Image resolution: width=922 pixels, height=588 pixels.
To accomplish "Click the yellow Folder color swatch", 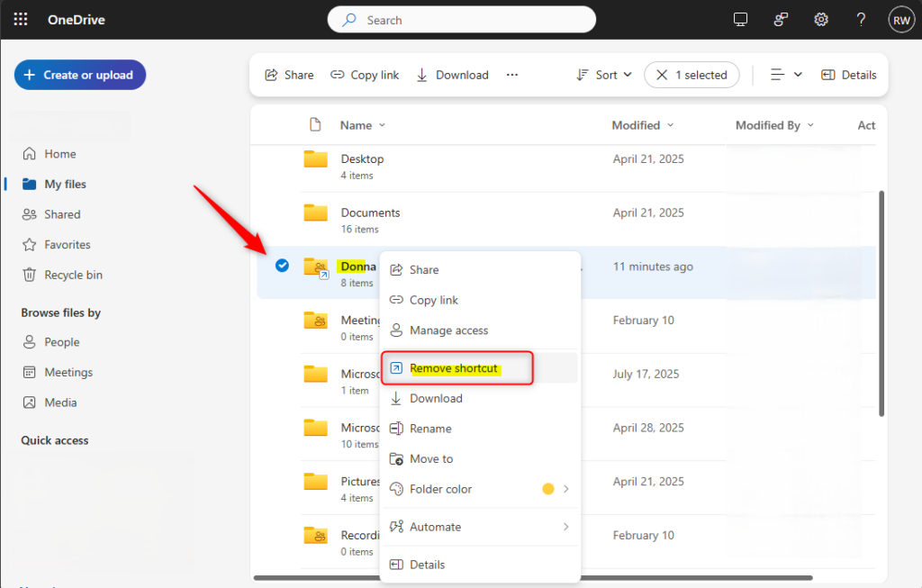I will click(x=548, y=489).
